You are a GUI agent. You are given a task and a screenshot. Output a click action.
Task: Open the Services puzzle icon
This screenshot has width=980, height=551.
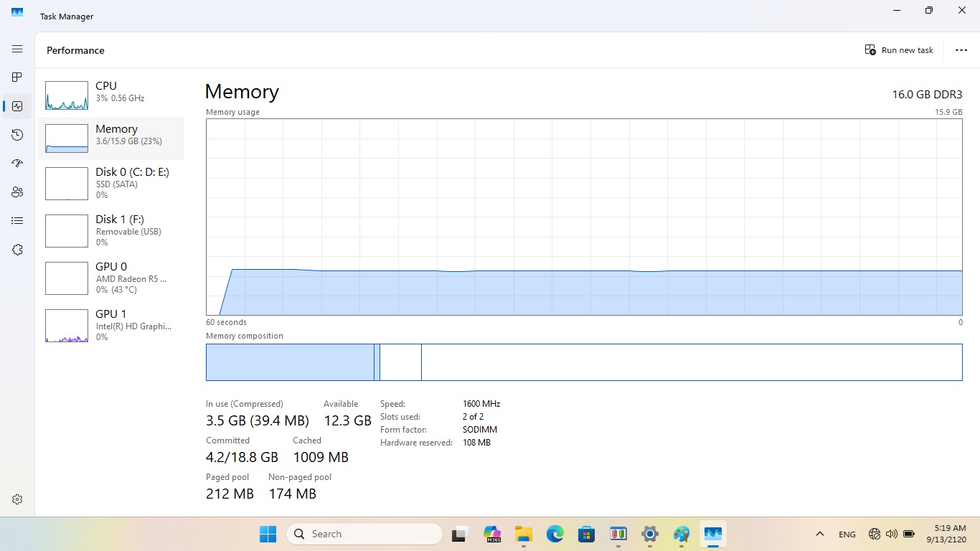tap(17, 250)
